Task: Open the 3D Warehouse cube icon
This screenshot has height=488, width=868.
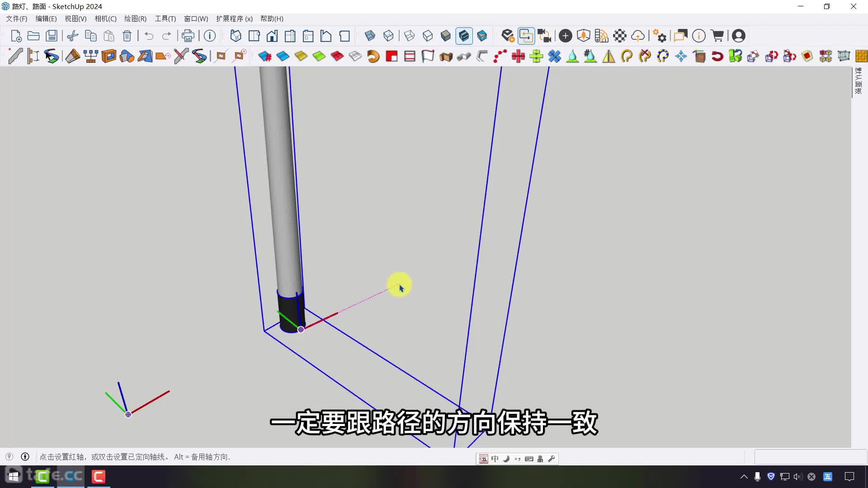Action: coord(584,36)
